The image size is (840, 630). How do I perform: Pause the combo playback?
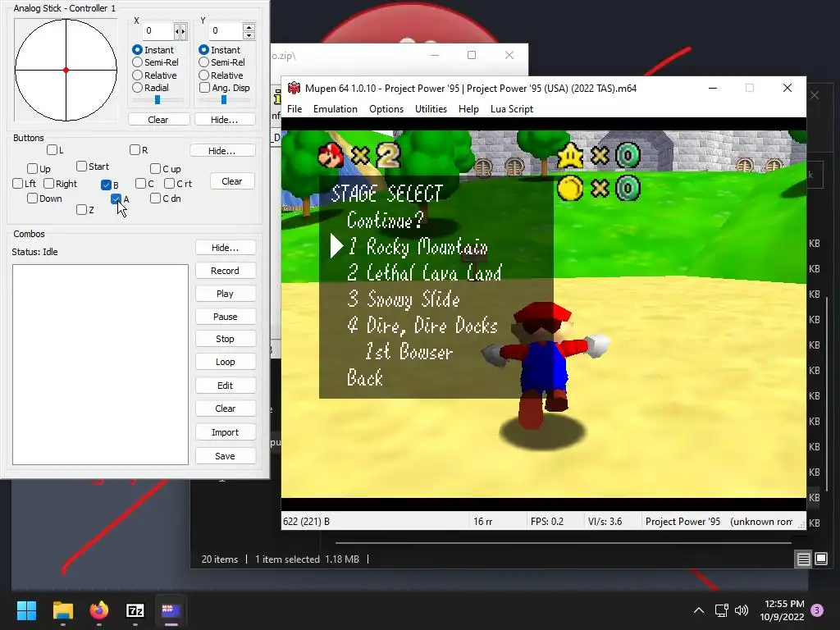225,317
